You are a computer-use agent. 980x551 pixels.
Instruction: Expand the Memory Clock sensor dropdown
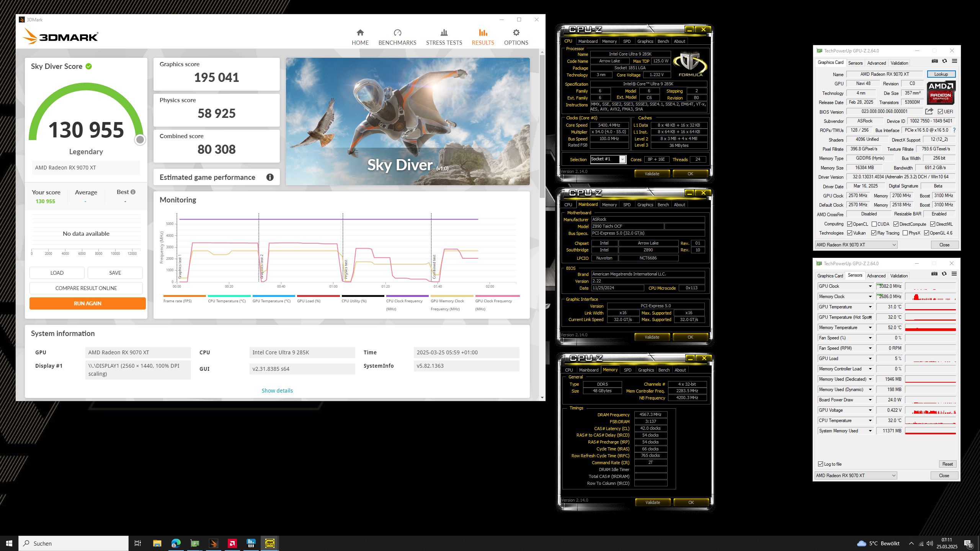870,297
